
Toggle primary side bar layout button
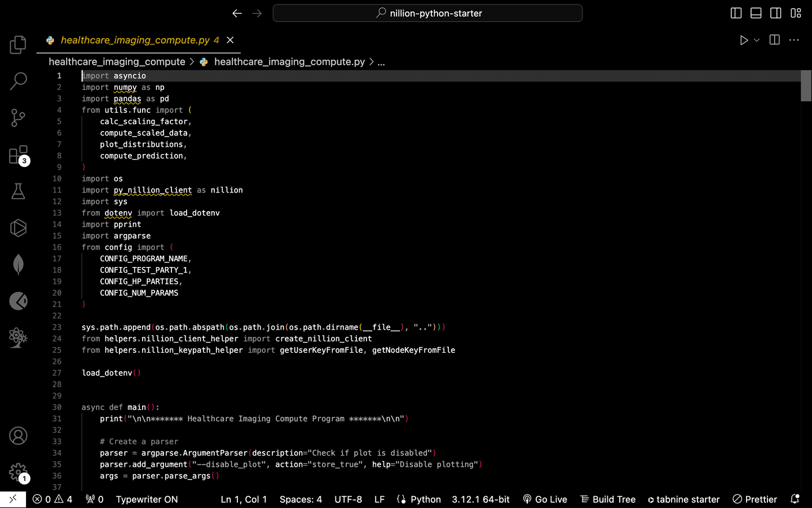736,13
